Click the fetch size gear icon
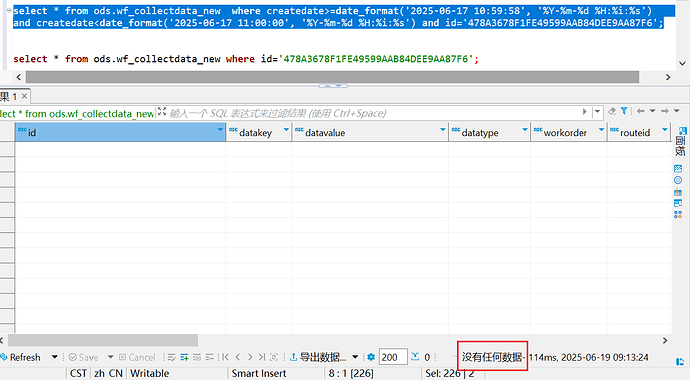The image size is (690, 380). pyautogui.click(x=371, y=357)
